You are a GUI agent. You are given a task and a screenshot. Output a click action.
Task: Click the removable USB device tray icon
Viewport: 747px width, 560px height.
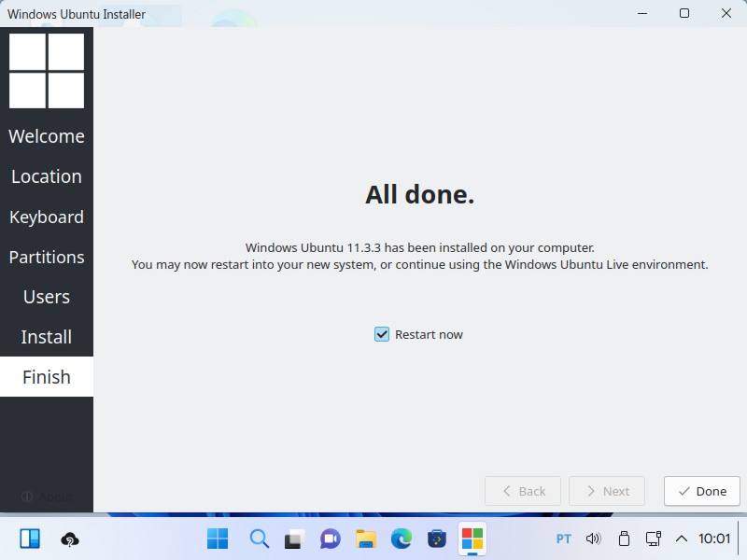pos(624,539)
